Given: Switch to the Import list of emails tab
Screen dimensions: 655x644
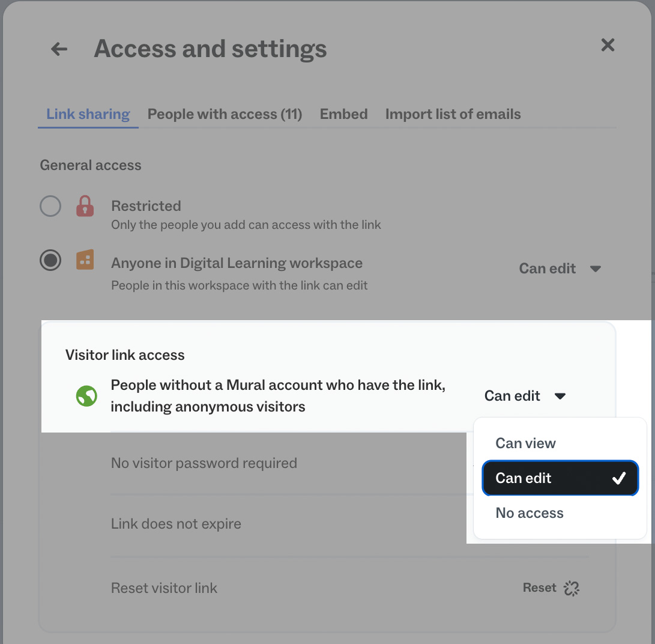Looking at the screenshot, I should point(453,114).
